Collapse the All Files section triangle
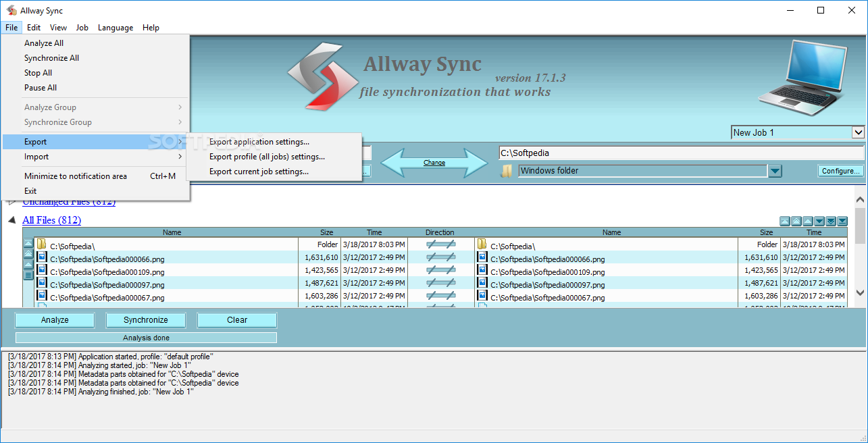868x443 pixels. click(x=11, y=219)
